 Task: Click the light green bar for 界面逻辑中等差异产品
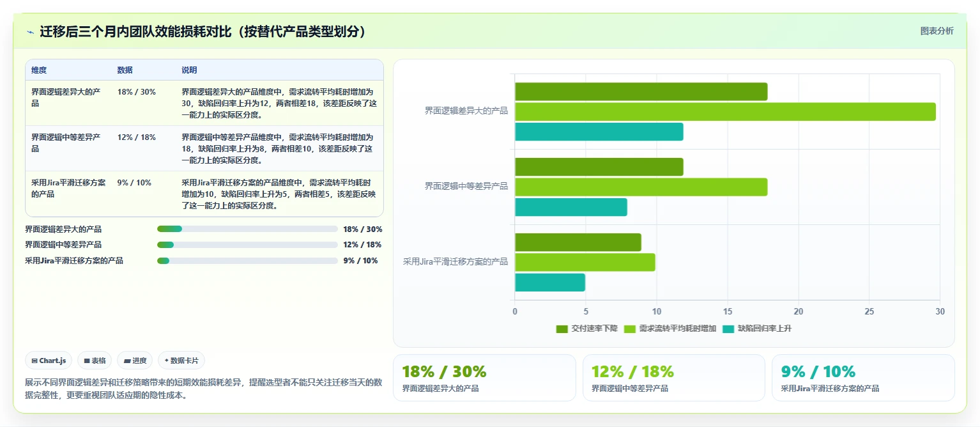(641, 187)
